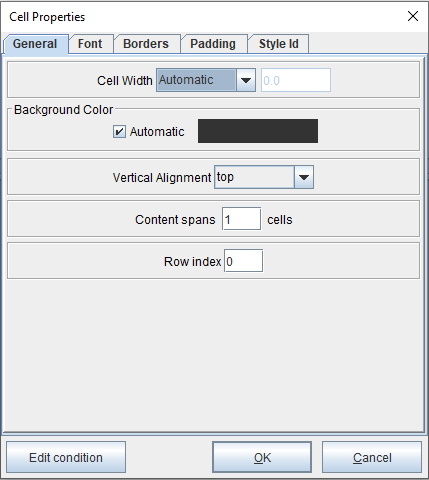The image size is (429, 480).
Task: Click inside the Row index field
Action: [x=243, y=261]
